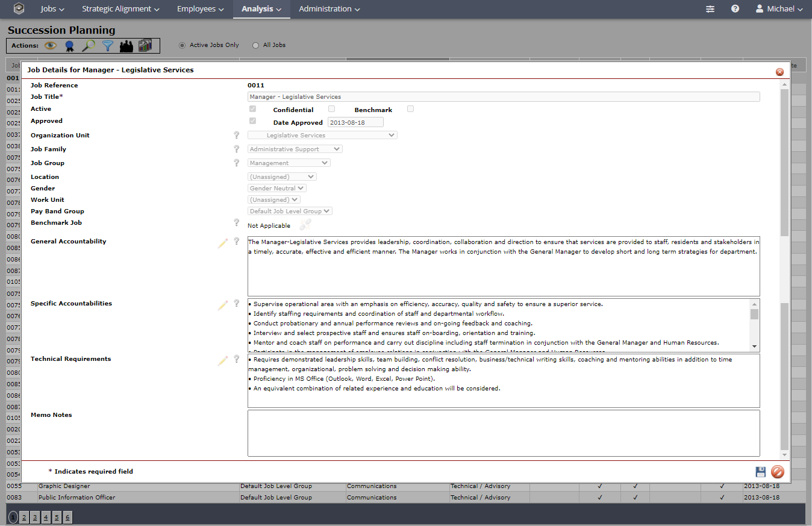Viewport: 812px width, 526px height.
Task: Go to page 3
Action: [35, 517]
